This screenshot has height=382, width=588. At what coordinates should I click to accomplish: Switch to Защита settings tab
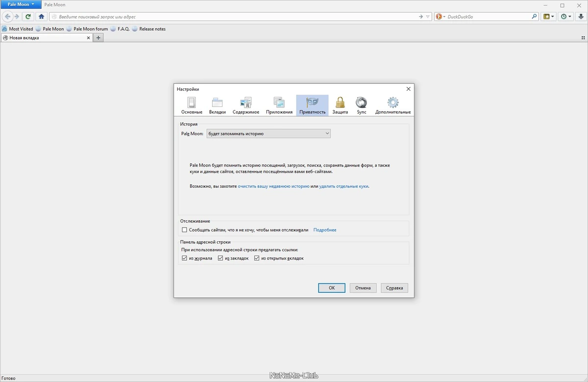340,105
